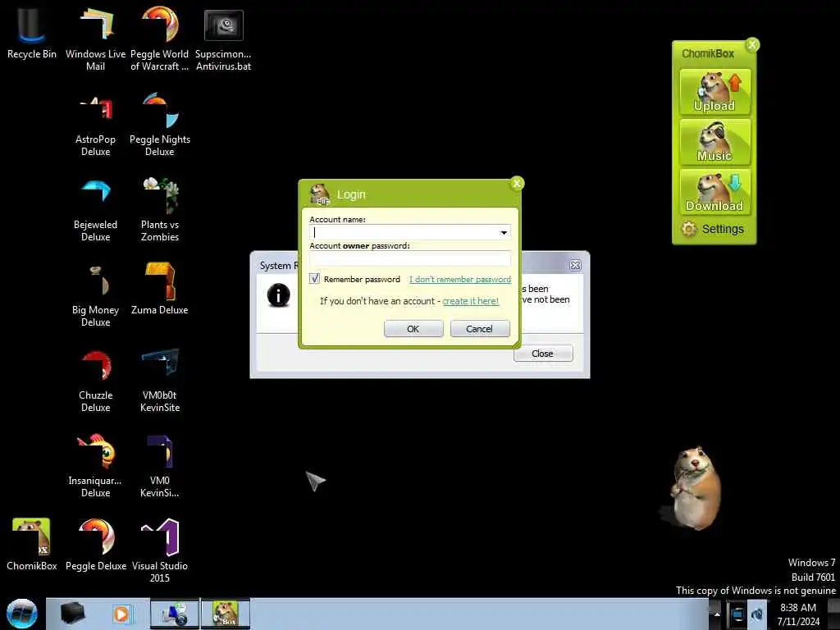Click the system tray icon beside the clock

pos(757,614)
